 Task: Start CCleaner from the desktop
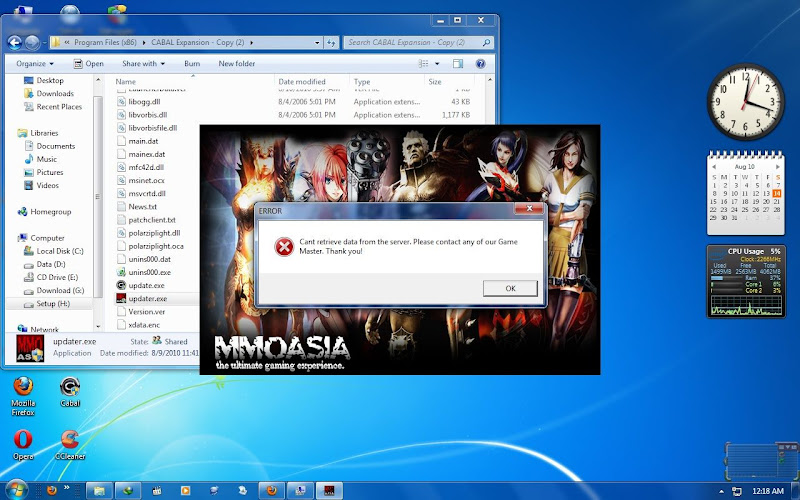(70, 440)
